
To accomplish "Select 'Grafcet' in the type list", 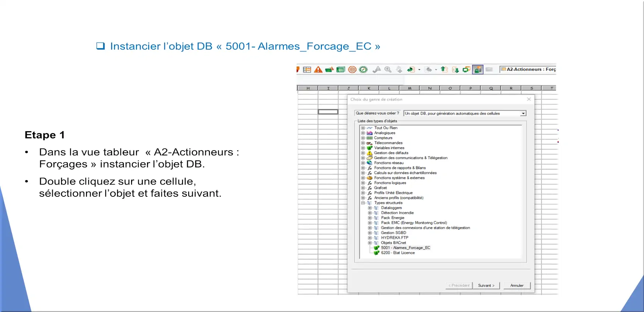I will click(380, 188).
